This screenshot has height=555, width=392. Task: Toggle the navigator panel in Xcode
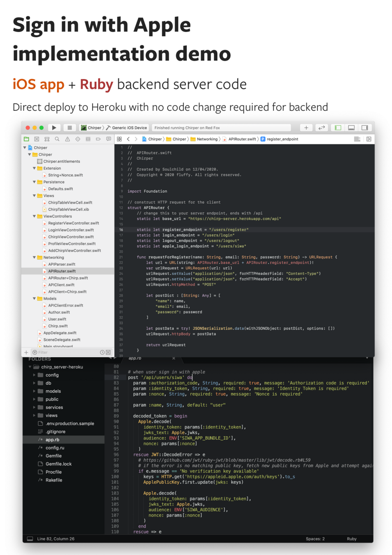pos(338,128)
